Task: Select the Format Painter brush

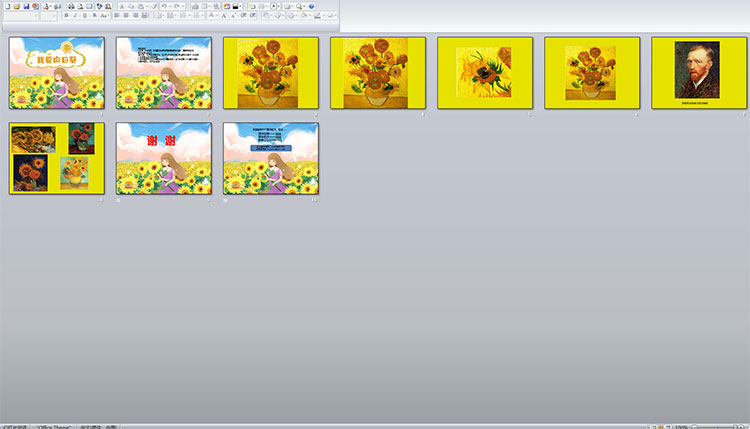Action: point(154,7)
